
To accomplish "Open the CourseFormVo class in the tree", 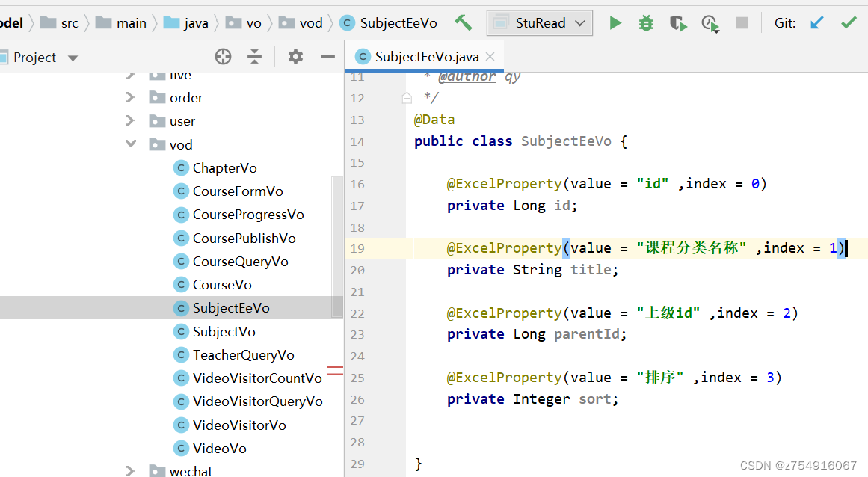I will coord(237,191).
